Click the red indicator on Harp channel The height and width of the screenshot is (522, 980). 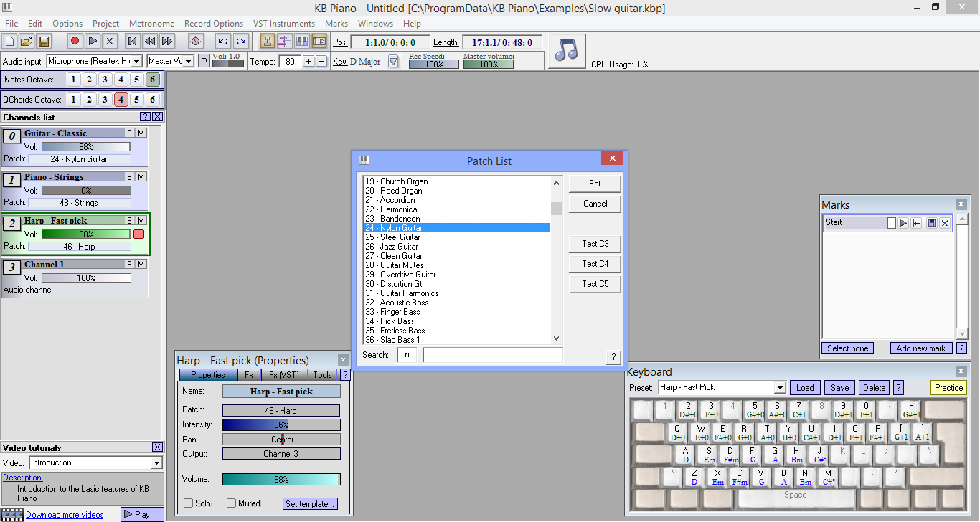click(x=139, y=234)
